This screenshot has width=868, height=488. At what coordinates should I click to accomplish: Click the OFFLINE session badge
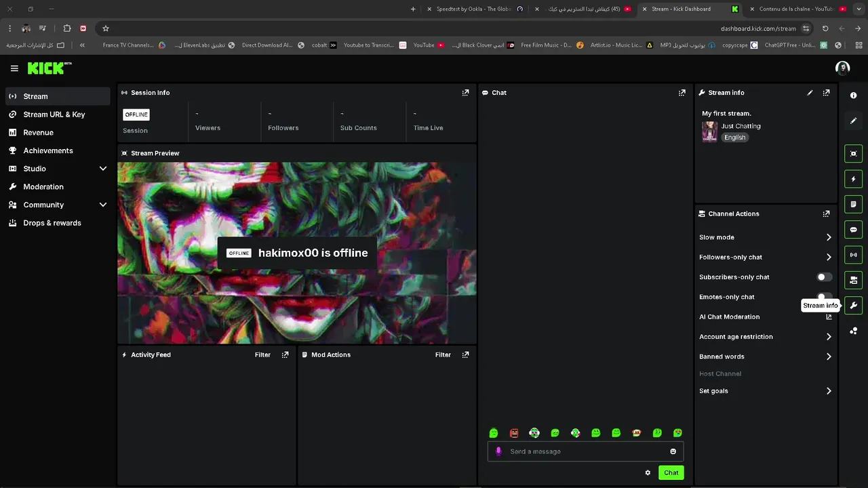pos(136,115)
